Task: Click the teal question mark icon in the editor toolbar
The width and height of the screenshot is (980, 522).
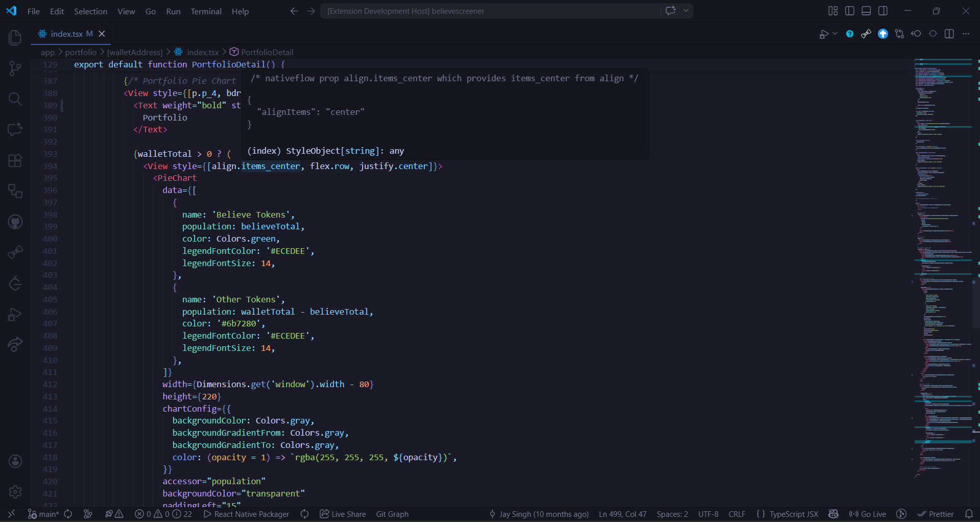Action: [850, 34]
